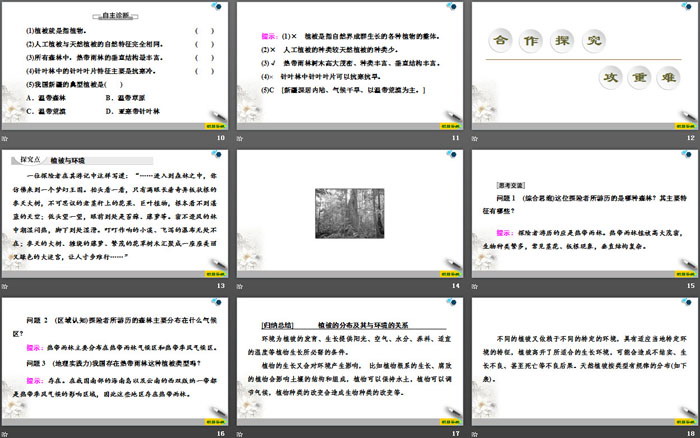Click the forest photo on slide 14

[x=349, y=210]
